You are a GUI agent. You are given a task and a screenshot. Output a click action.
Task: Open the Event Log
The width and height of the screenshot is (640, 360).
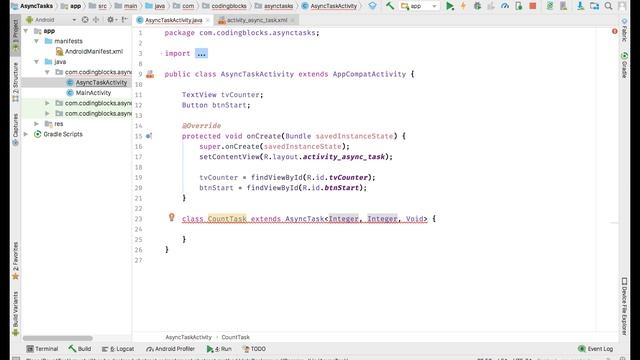pyautogui.click(x=596, y=349)
